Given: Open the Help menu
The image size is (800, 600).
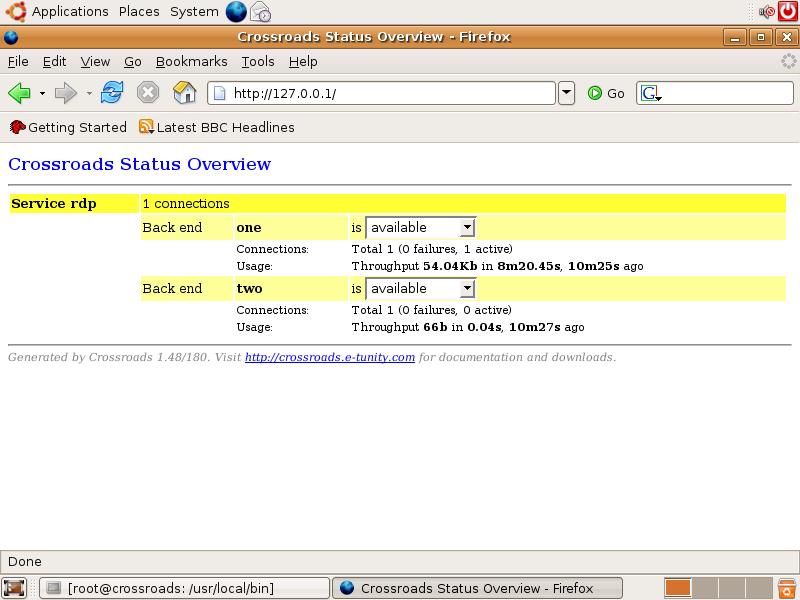Looking at the screenshot, I should [x=303, y=62].
